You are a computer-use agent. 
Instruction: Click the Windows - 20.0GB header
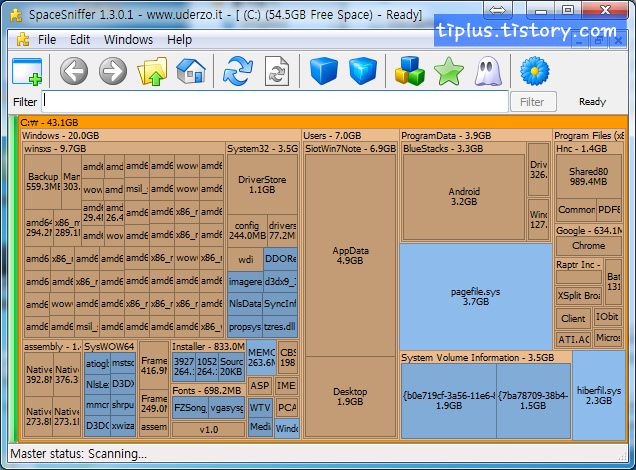(161, 135)
